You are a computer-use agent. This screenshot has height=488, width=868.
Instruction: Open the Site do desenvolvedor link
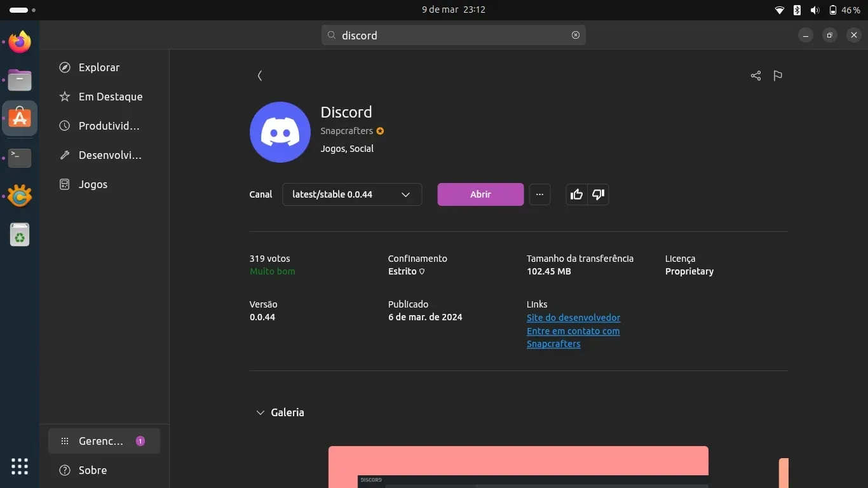coord(573,318)
